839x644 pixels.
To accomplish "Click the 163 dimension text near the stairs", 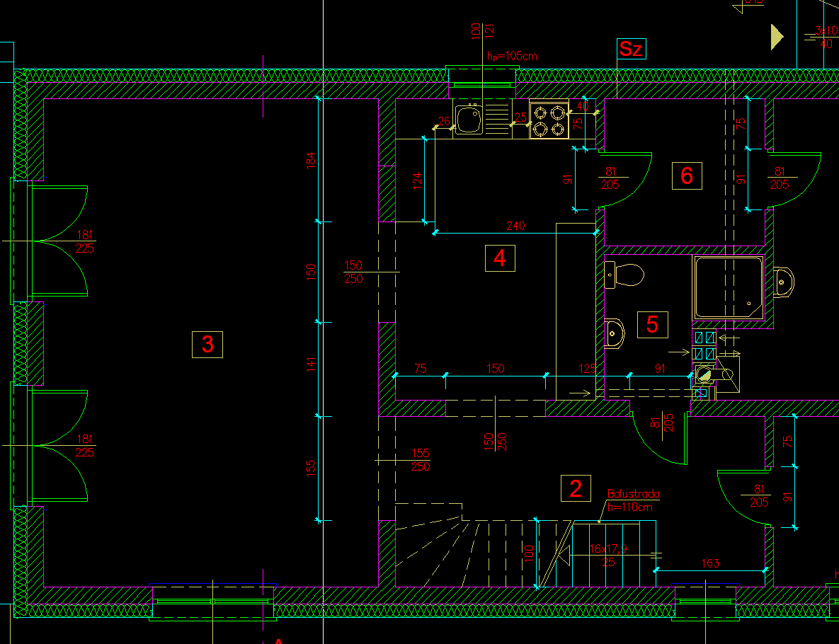I will (710, 563).
